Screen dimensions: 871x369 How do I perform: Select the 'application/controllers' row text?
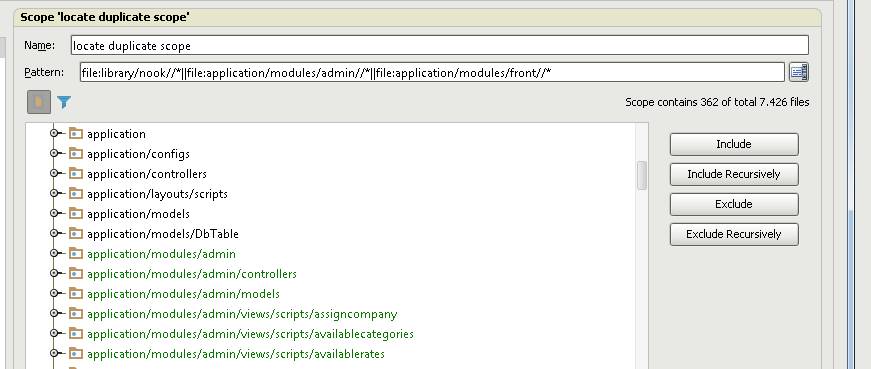point(147,174)
